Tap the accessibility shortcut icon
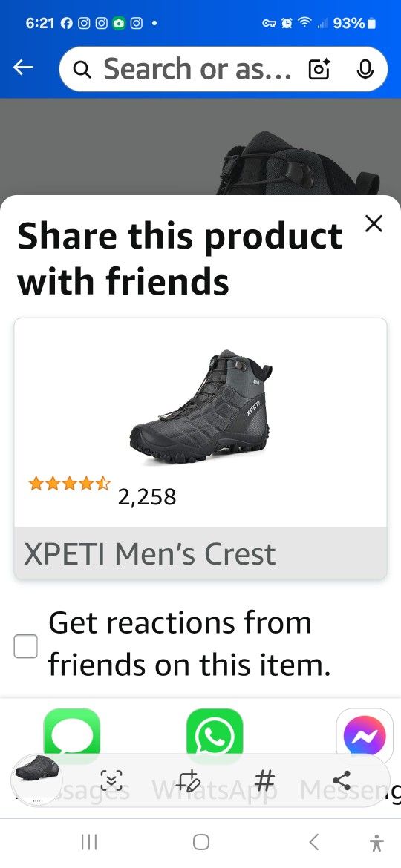This screenshot has width=401, height=868. 376,843
